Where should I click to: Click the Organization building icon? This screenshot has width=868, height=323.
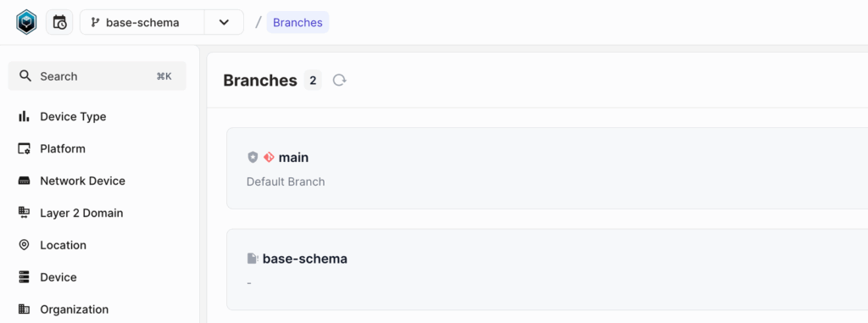tap(24, 309)
